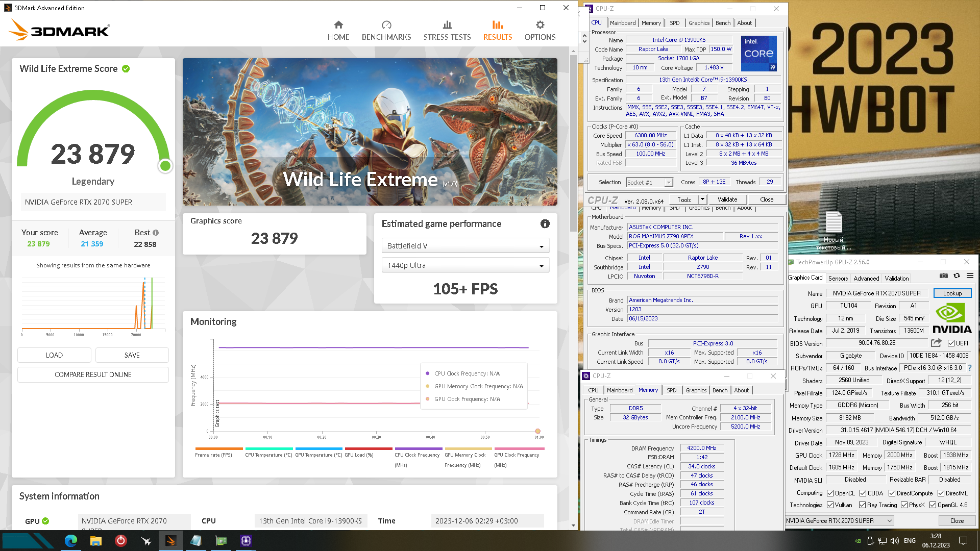
Task: Click the SAVE button in 3DMark
Action: (x=132, y=355)
